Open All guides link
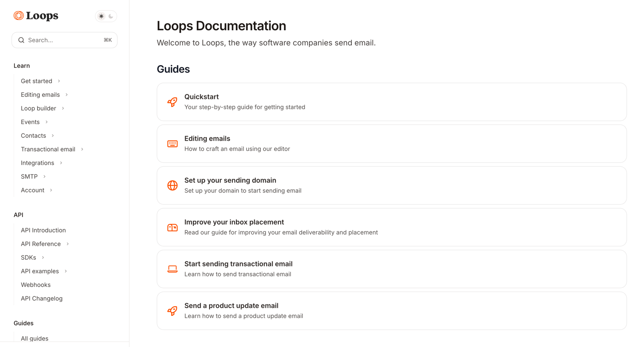The width and height of the screenshot is (644, 347). click(x=34, y=338)
